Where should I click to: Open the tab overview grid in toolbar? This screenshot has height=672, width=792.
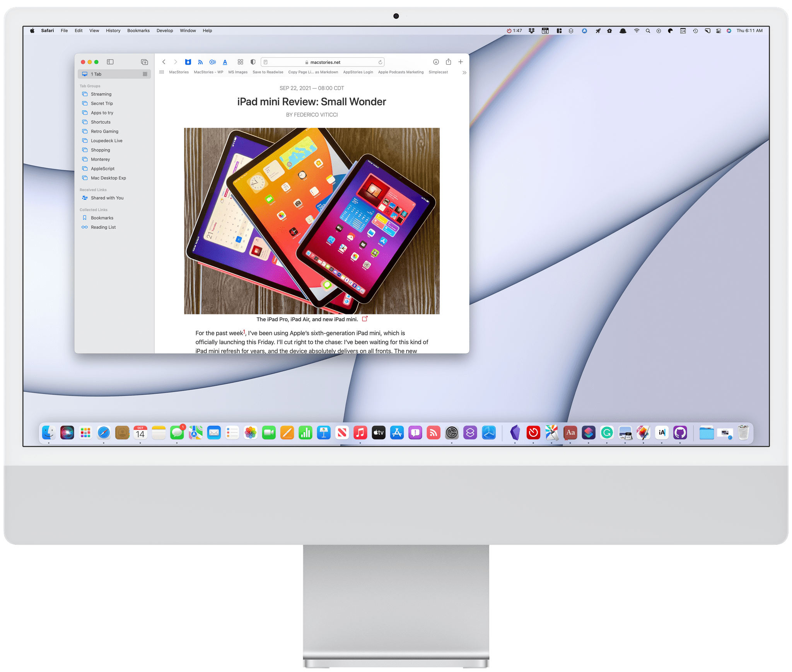click(x=241, y=62)
